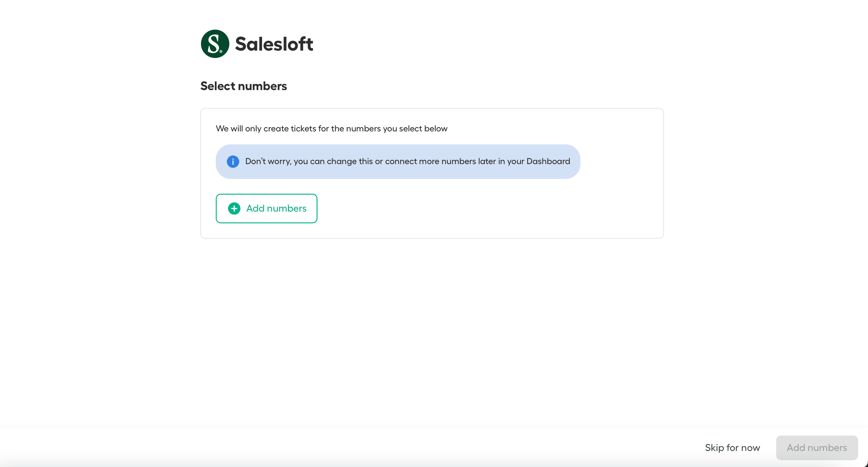Click the window resize handle corner
This screenshot has width=868, height=467.
866,465
